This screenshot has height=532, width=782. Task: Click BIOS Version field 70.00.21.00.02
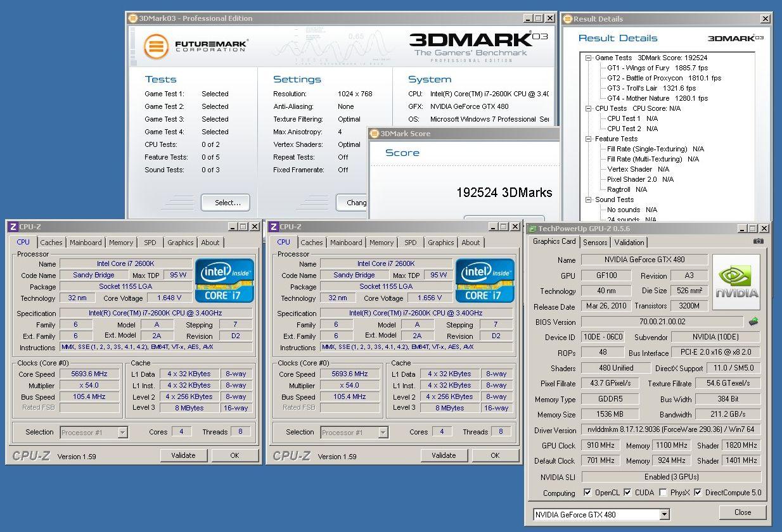pyautogui.click(x=662, y=322)
